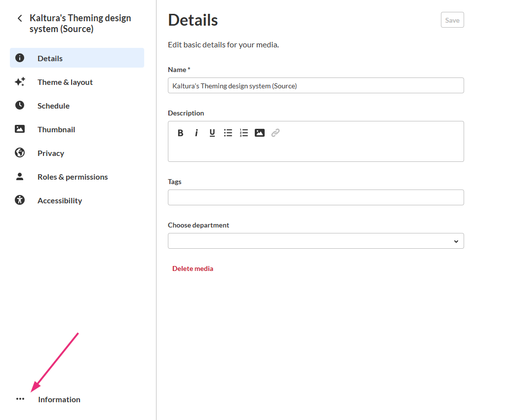Insert an image into Description
This screenshot has width=512, height=420.
[x=260, y=133]
